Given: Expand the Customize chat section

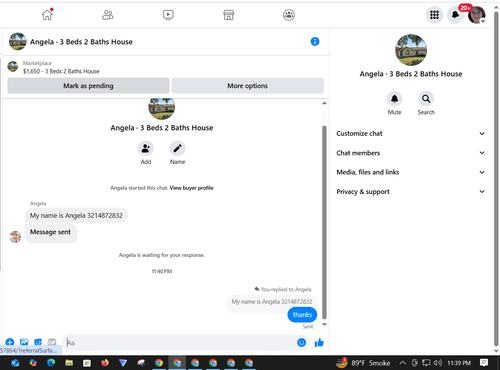Looking at the screenshot, I should 410,134.
